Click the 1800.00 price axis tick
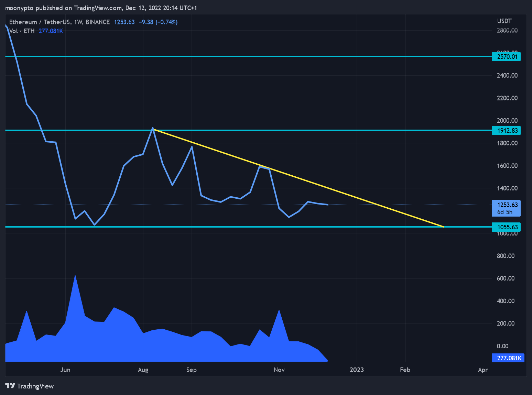The height and width of the screenshot is (395, 532). tap(507, 143)
